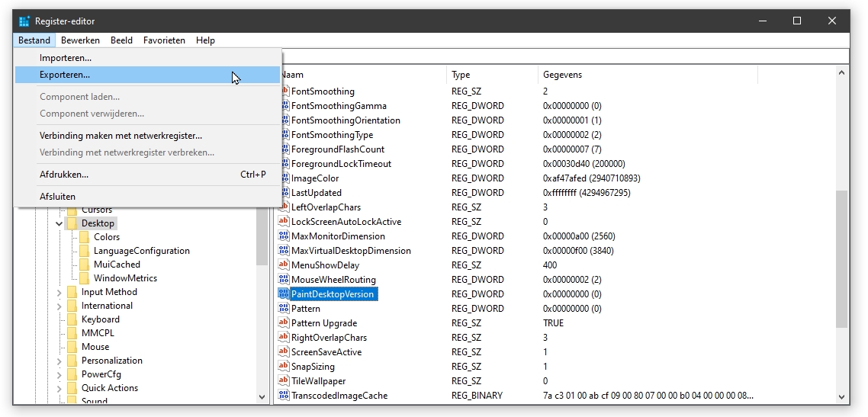This screenshot has height=417, width=868.
Task: Select the Desktop tree key
Action: 98,223
